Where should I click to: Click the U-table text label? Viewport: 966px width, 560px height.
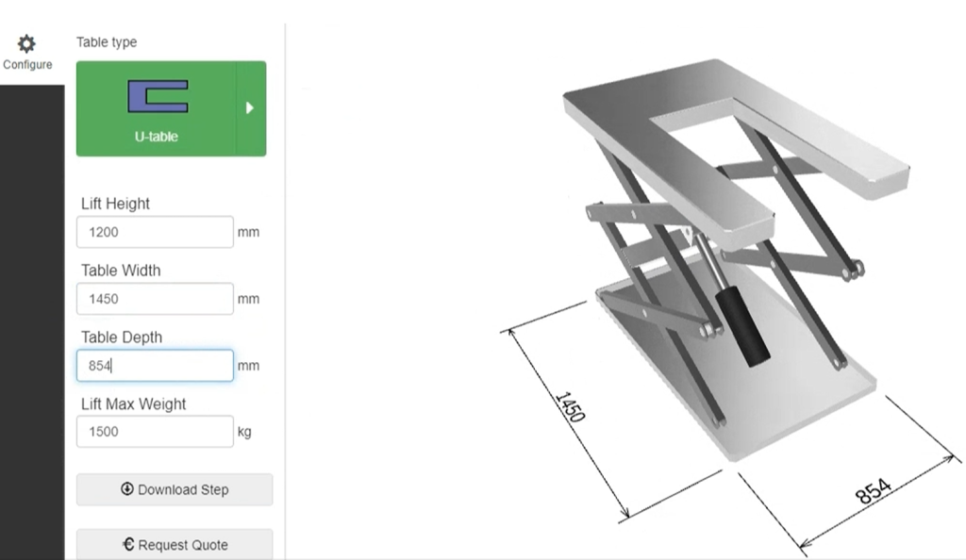tap(156, 137)
